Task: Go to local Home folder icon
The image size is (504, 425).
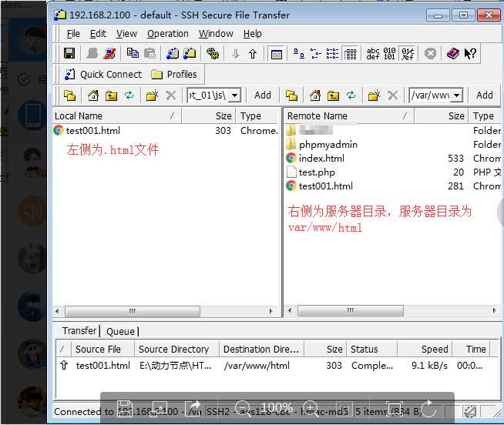Action: pyautogui.click(x=93, y=95)
